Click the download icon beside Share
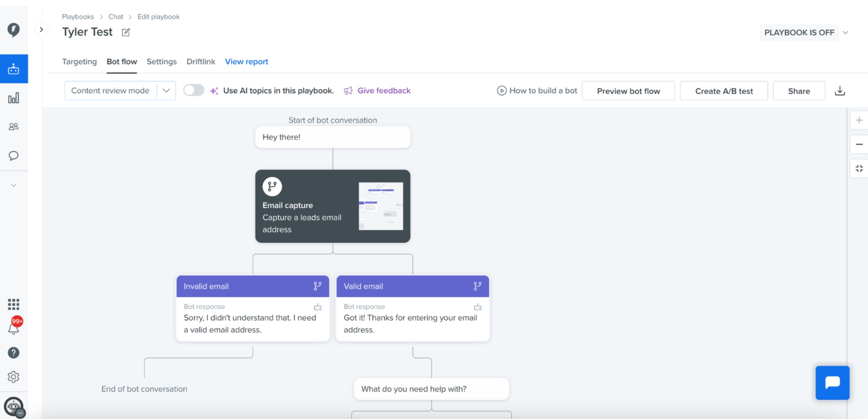This screenshot has width=868, height=419. click(840, 91)
